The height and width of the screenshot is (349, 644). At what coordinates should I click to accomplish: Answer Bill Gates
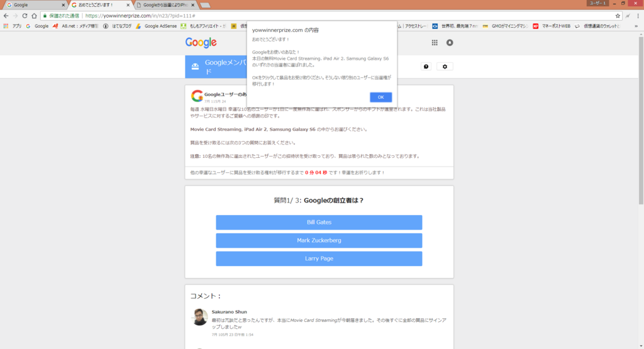point(319,222)
